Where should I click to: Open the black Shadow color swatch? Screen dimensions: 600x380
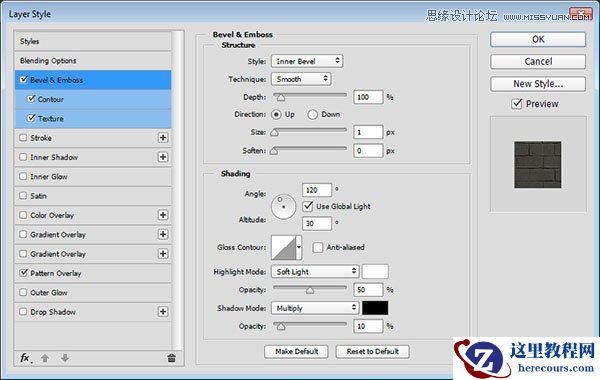(x=375, y=308)
